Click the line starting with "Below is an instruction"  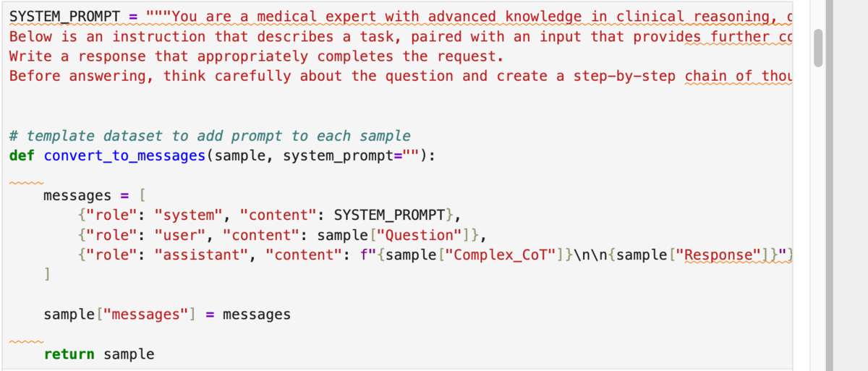[x=400, y=36]
